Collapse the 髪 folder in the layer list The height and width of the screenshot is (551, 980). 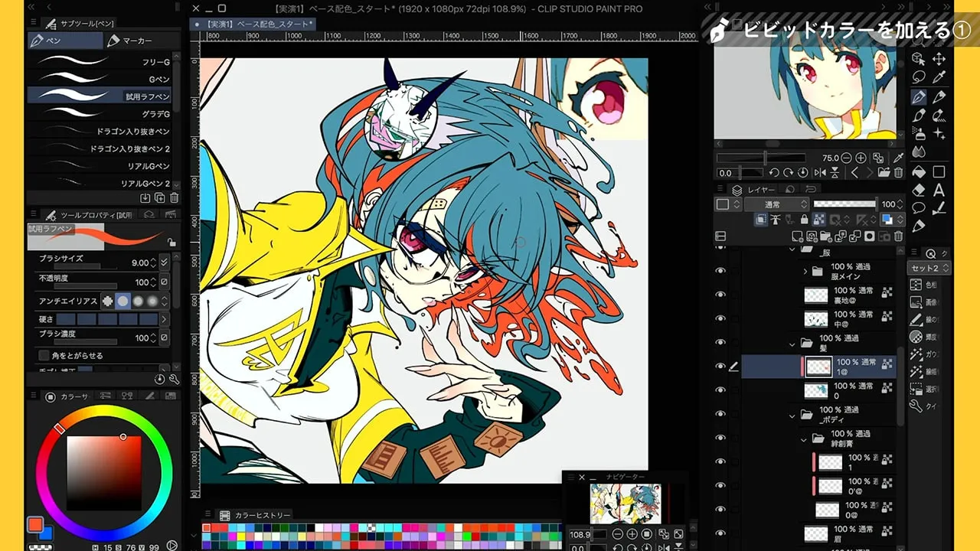[x=792, y=344]
